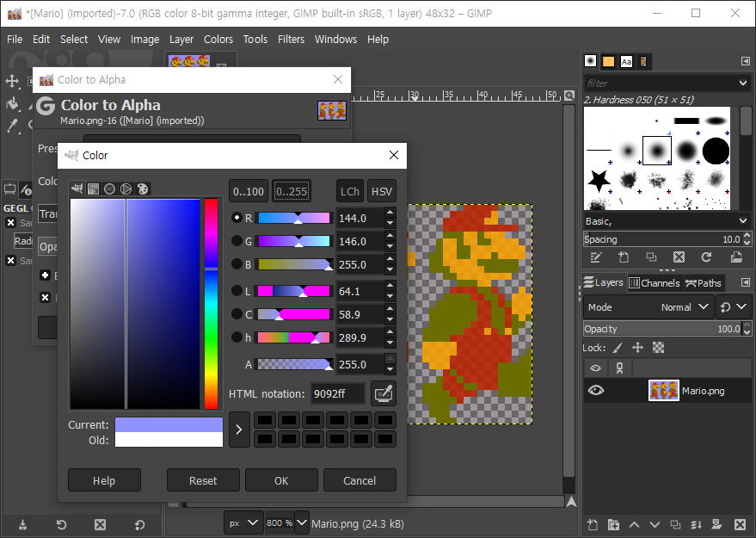
Task: Open the Layer menu
Action: click(x=181, y=39)
